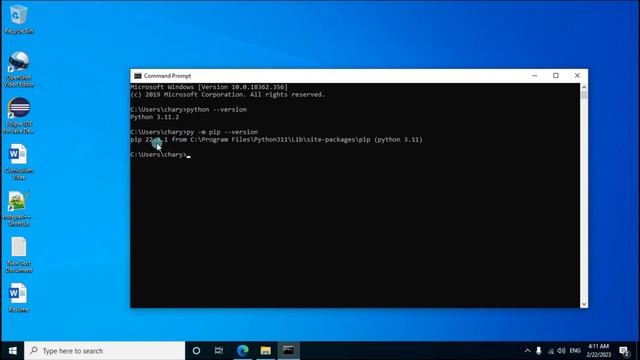Click the 'py -m pip --version' command line

click(x=194, y=132)
